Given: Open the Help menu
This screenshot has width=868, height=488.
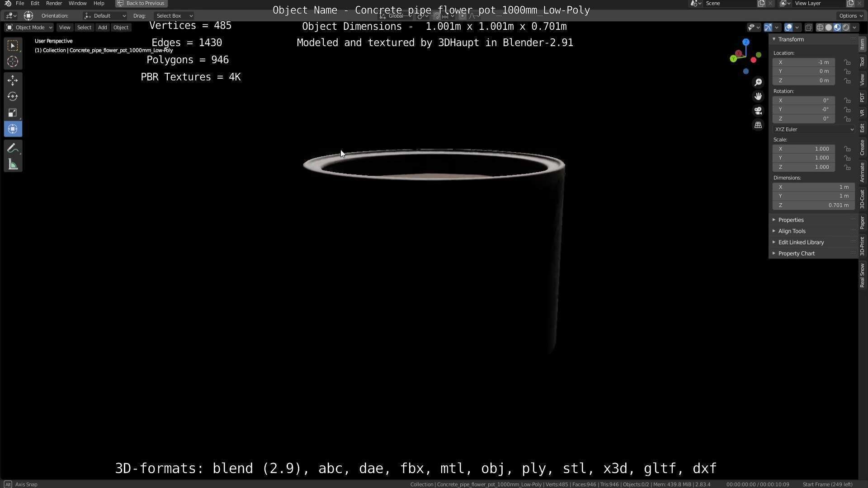Looking at the screenshot, I should coord(99,3).
